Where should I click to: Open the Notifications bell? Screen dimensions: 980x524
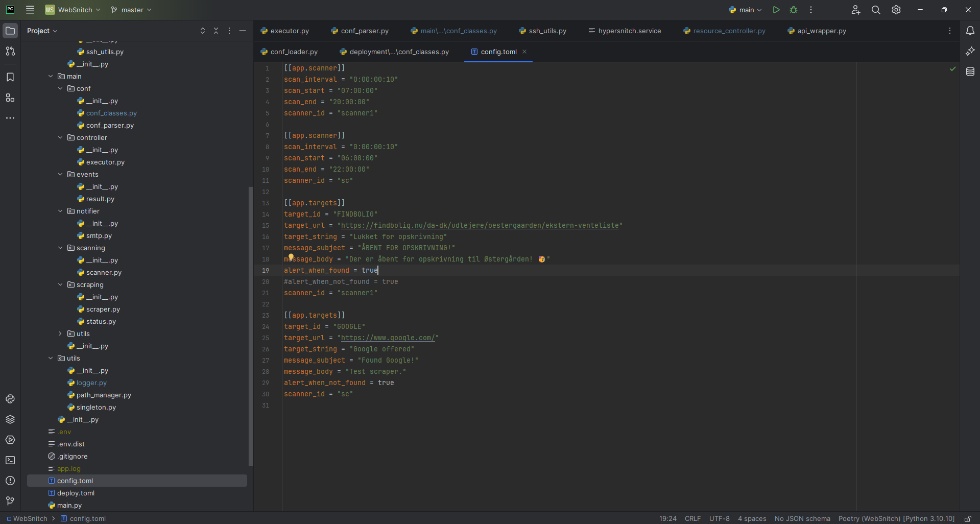coord(970,31)
